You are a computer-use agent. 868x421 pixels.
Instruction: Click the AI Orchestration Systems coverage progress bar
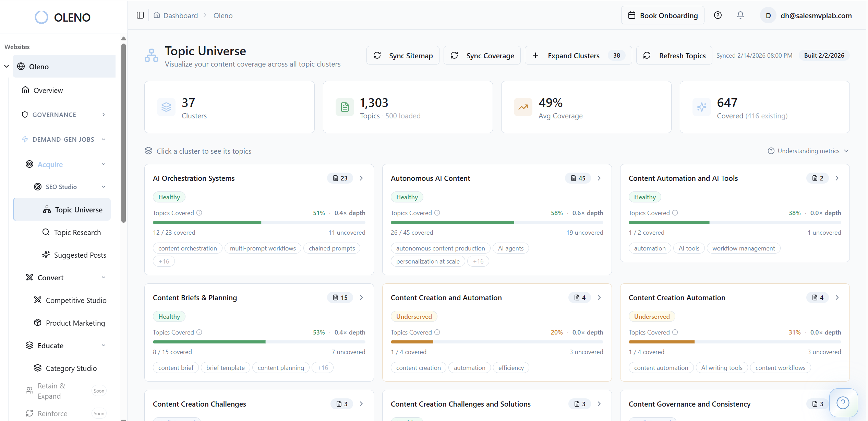click(x=259, y=222)
